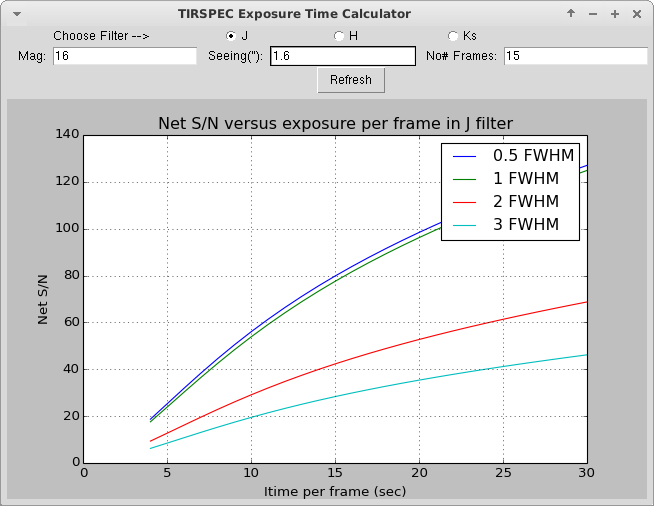Screen dimensions: 654x506
Task: Click the Mag input field
Action: click(x=125, y=56)
